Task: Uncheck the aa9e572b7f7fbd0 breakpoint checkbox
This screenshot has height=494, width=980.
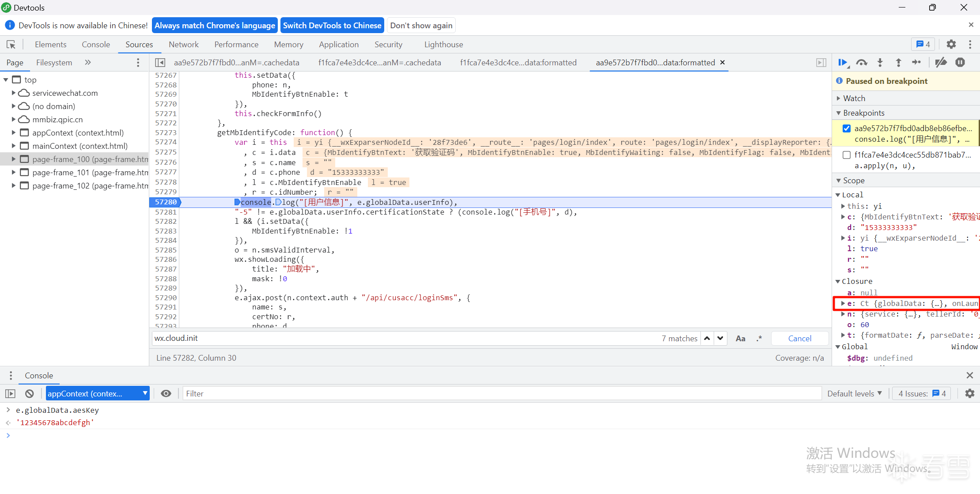Action: [846, 128]
